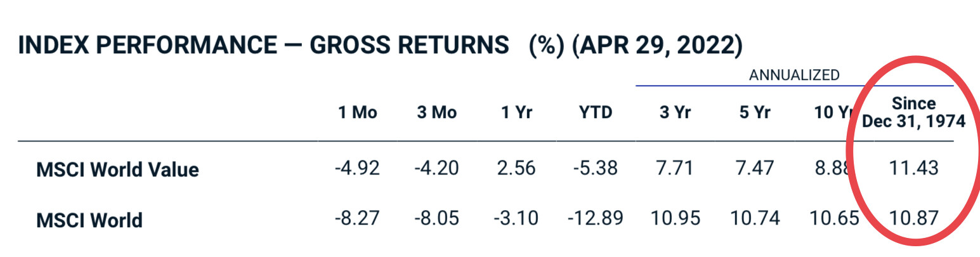Click the Since Dec 31, 1974 header
Viewport: 980px width, 257px height.
pyautogui.click(x=913, y=112)
